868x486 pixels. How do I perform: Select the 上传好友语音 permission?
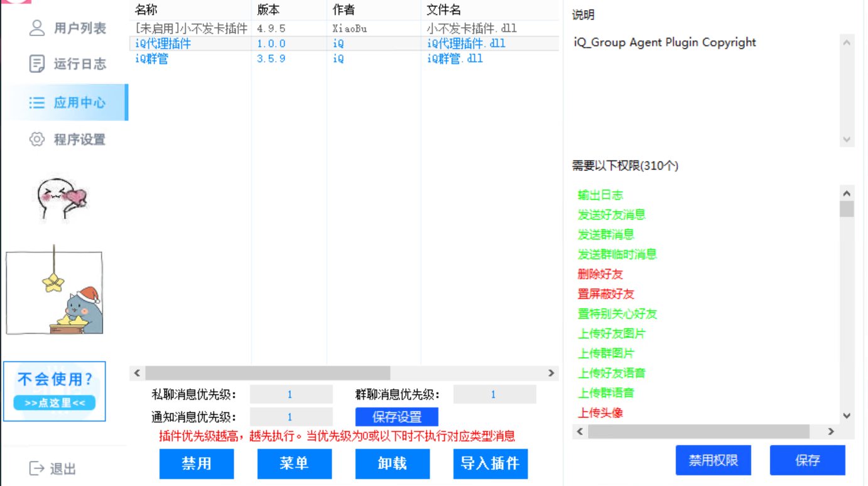tap(612, 373)
